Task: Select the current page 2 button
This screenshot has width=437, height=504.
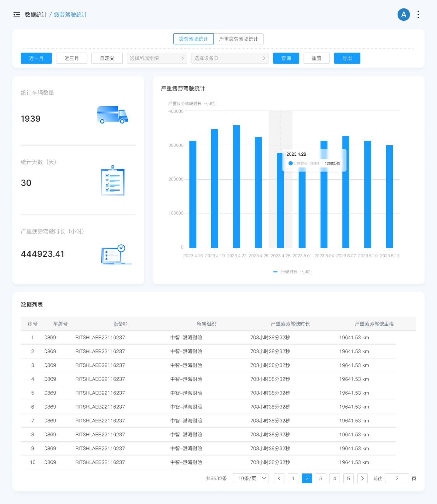Action: (x=307, y=478)
